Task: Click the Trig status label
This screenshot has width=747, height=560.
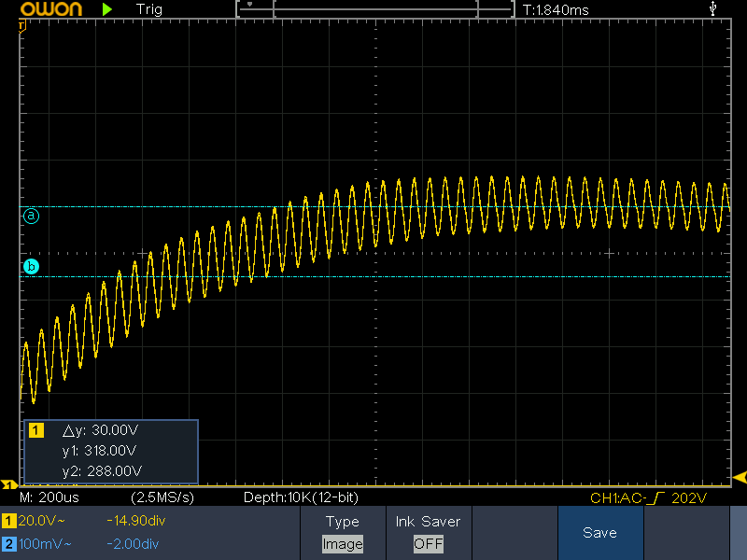Action: [x=148, y=9]
